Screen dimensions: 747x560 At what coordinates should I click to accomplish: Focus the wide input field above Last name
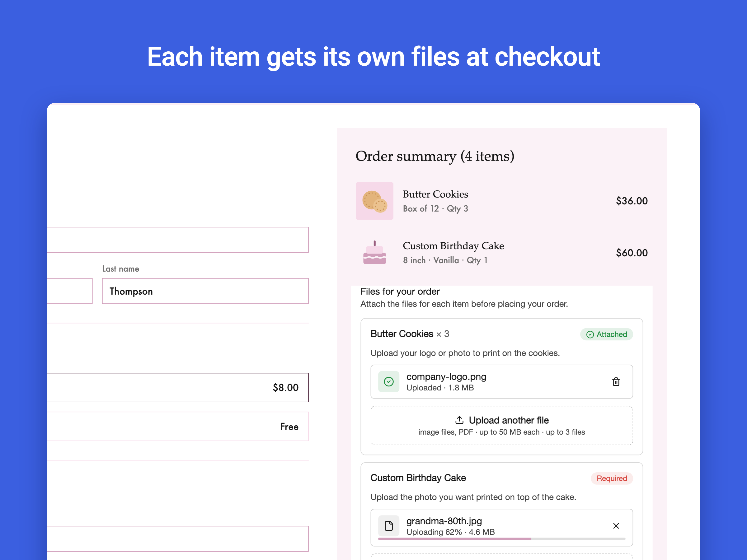tap(178, 240)
